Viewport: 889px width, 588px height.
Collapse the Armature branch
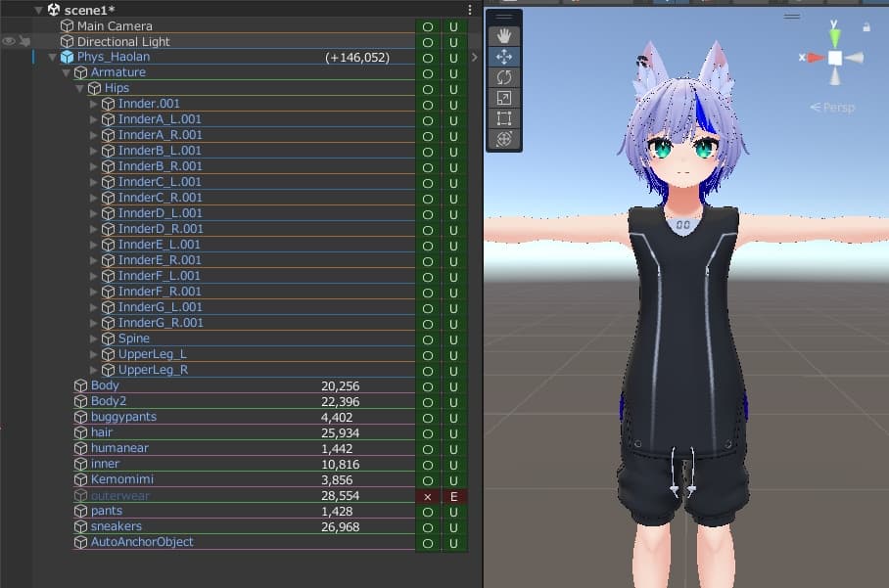(66, 72)
